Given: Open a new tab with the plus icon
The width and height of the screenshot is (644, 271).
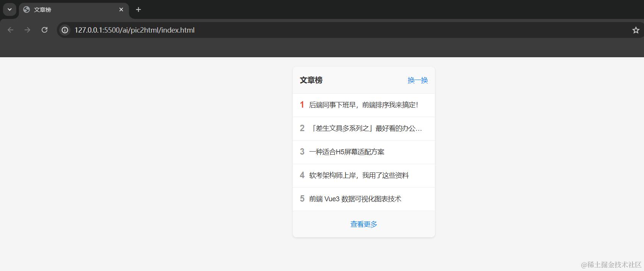Looking at the screenshot, I should (138, 9).
